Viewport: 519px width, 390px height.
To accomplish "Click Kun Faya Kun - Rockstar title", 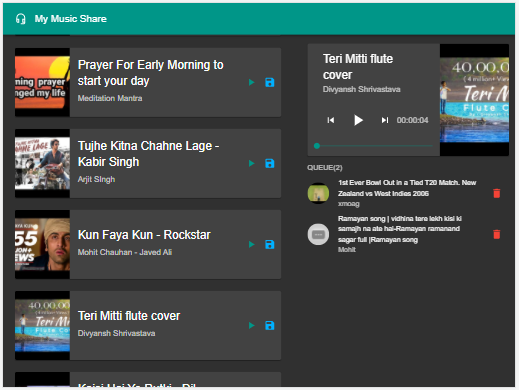I will coord(144,235).
